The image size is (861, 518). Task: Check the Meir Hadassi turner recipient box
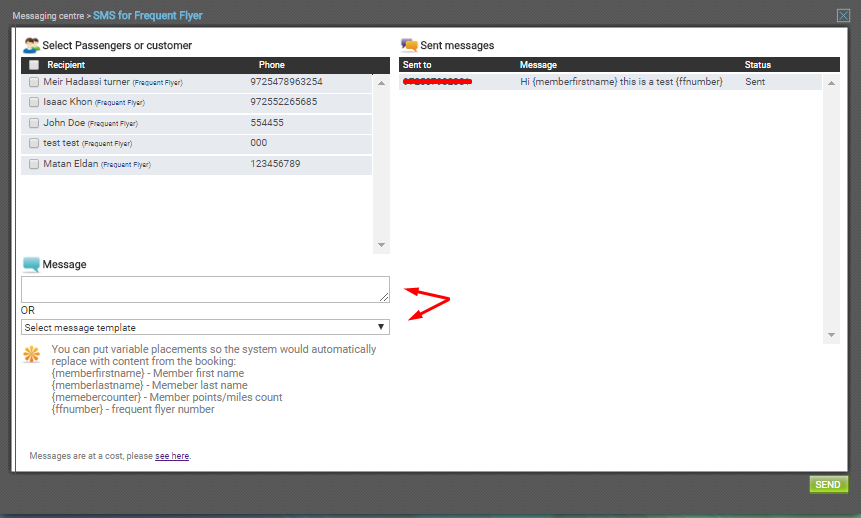[34, 82]
